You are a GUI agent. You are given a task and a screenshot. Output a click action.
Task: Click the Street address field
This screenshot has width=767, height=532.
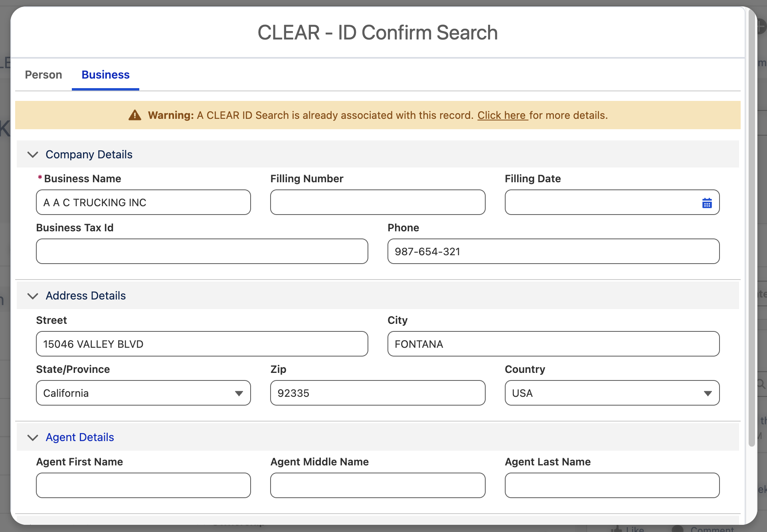202,344
